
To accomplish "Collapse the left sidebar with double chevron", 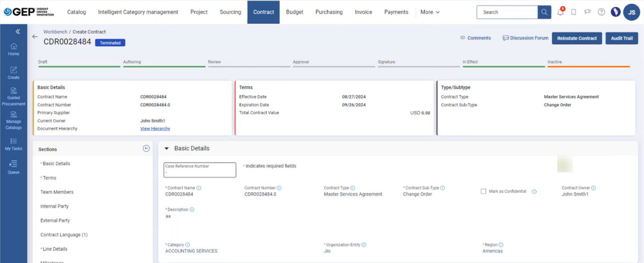I will pyautogui.click(x=18, y=32).
